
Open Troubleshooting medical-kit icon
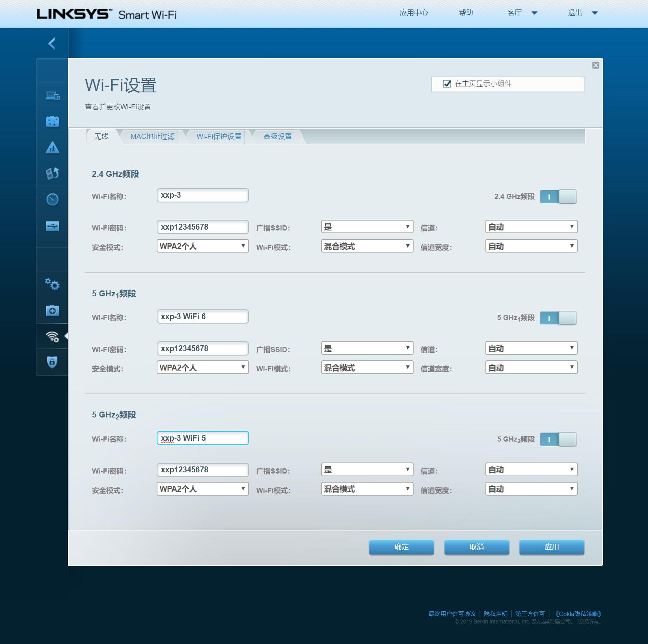click(52, 310)
